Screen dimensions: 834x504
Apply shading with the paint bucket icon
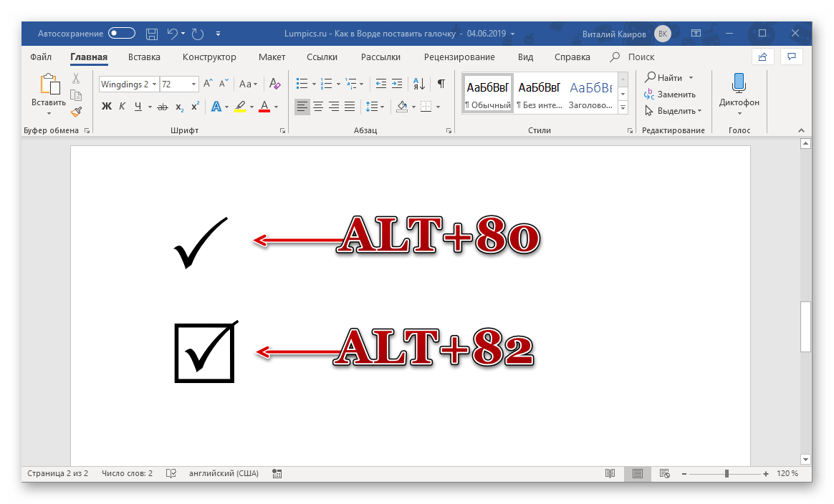click(x=402, y=107)
